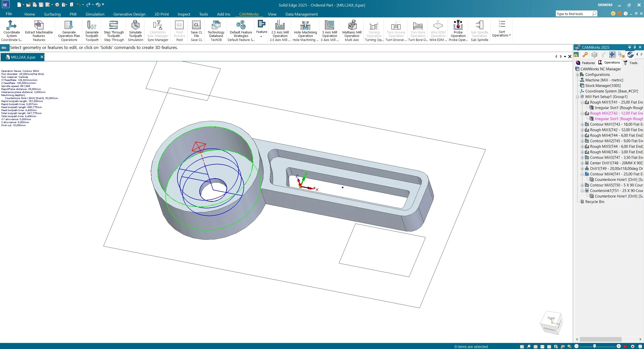Toggle the command bar icon left of the prompt text
The height and width of the screenshot is (349, 644).
pyautogui.click(x=4, y=48)
